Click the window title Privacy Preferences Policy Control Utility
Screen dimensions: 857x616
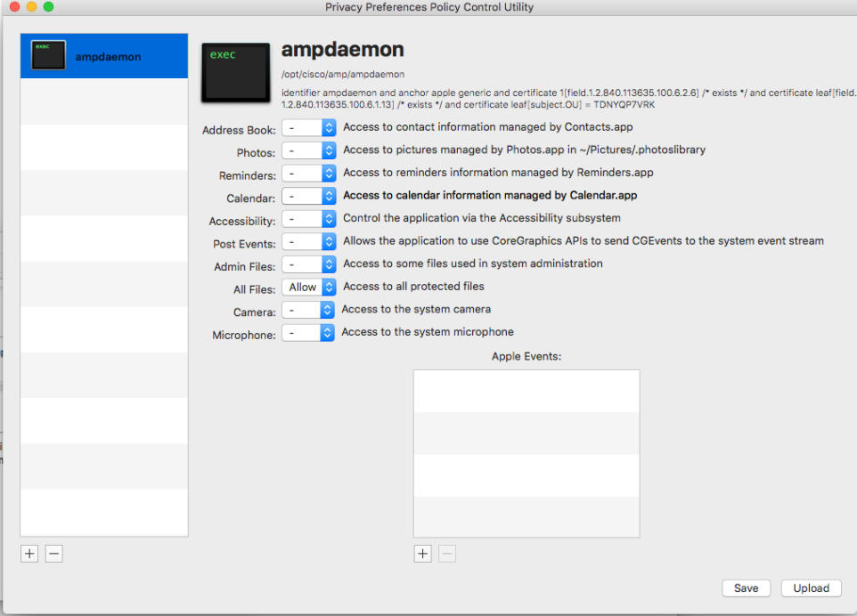click(429, 7)
